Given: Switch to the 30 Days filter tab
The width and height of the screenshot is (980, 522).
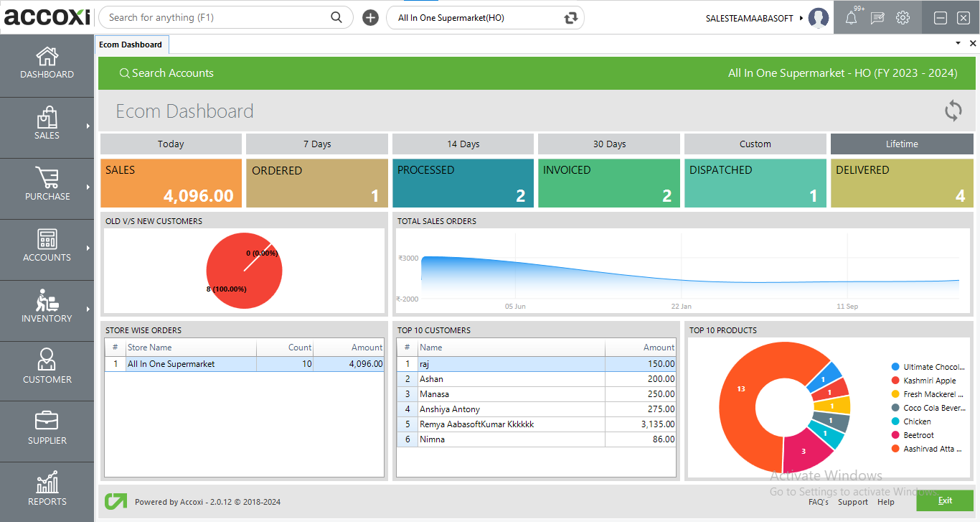Looking at the screenshot, I should (608, 144).
